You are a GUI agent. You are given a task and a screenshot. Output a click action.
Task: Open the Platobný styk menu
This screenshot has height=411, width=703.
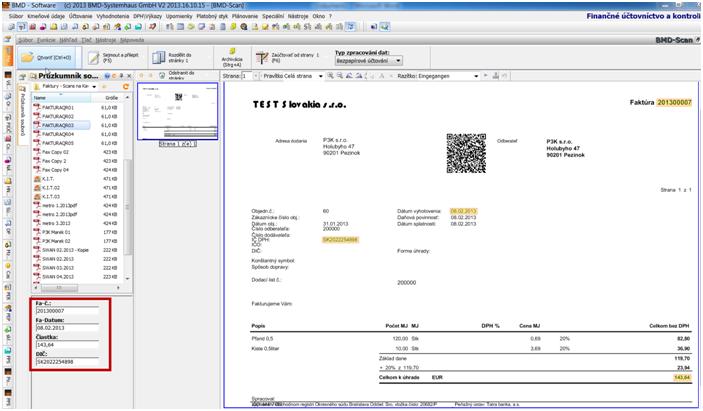click(x=212, y=16)
